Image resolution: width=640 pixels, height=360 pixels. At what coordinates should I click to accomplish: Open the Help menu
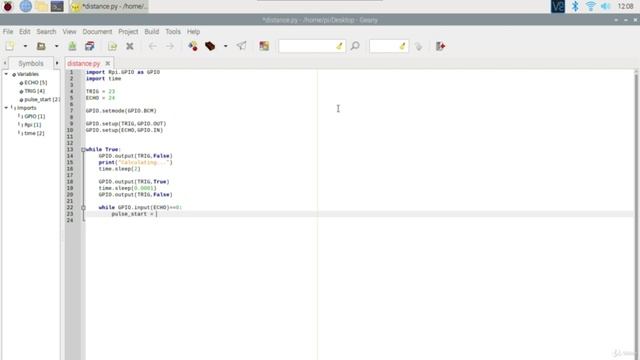point(193,31)
